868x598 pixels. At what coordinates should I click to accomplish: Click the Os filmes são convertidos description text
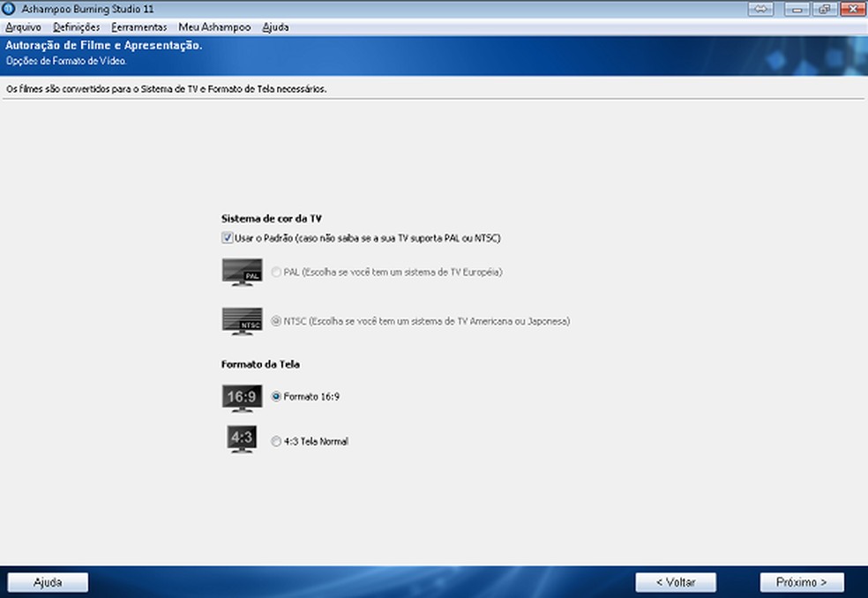click(166, 88)
